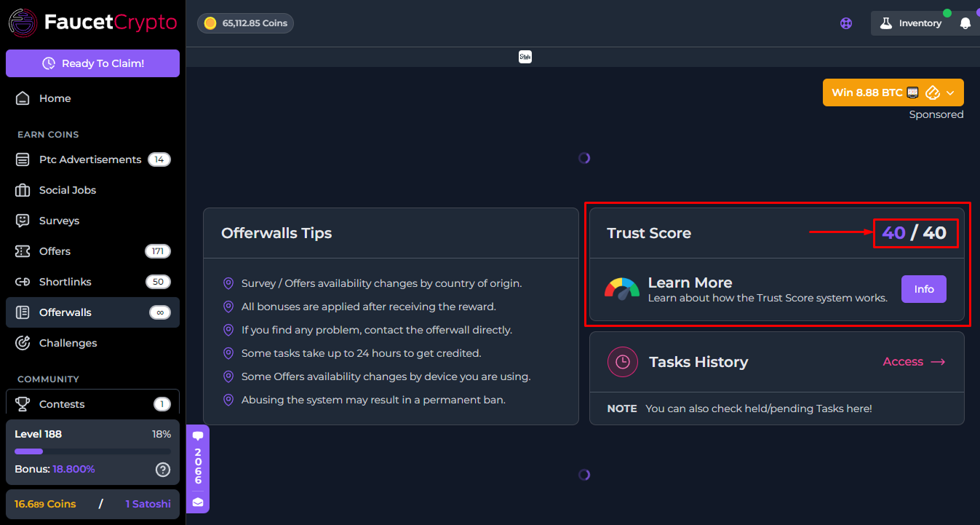This screenshot has height=525, width=980.
Task: Click the Contests 1 badge
Action: pos(162,404)
